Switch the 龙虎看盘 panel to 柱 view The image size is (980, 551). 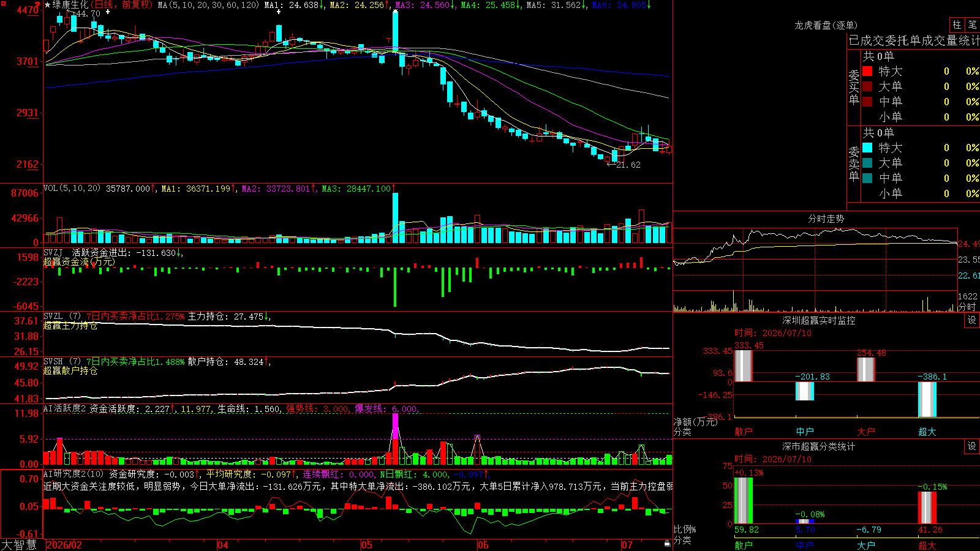pos(957,25)
